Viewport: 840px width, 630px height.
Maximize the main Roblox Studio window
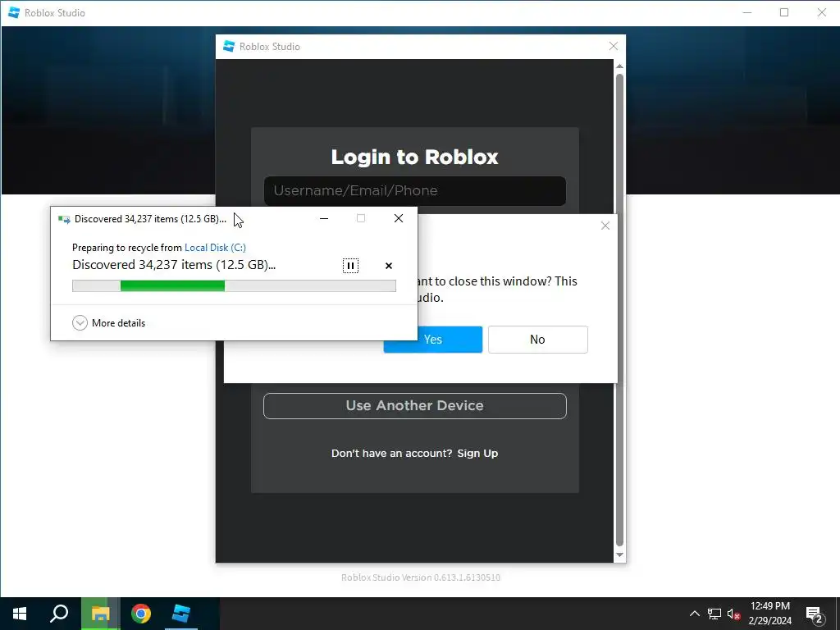click(784, 12)
